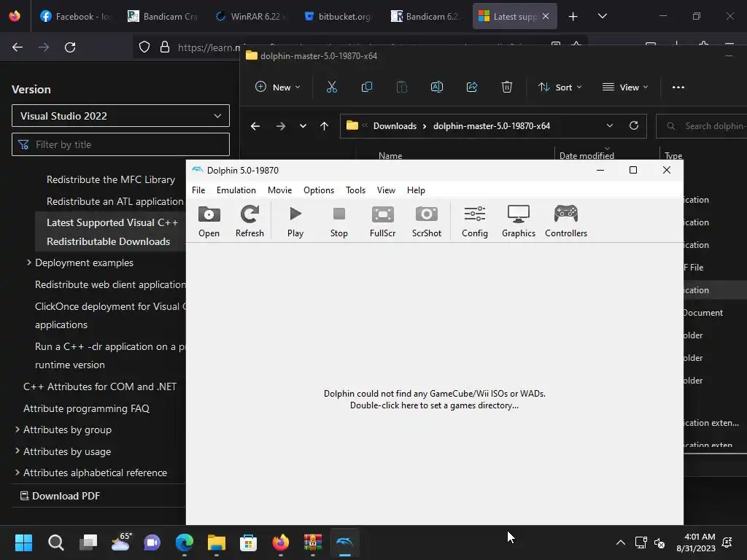
Task: Click Cut icon in File Explorer toolbar
Action: coord(332,87)
